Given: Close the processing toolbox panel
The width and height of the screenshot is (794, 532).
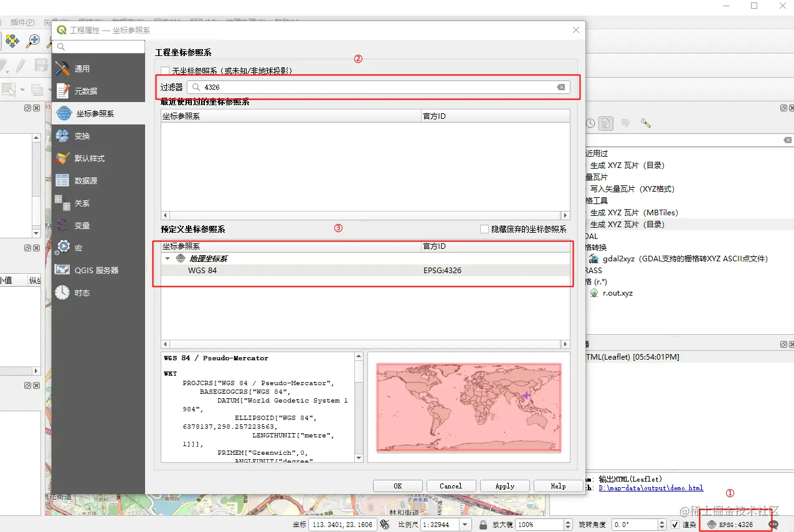Looking at the screenshot, I should pyautogui.click(x=791, y=108).
